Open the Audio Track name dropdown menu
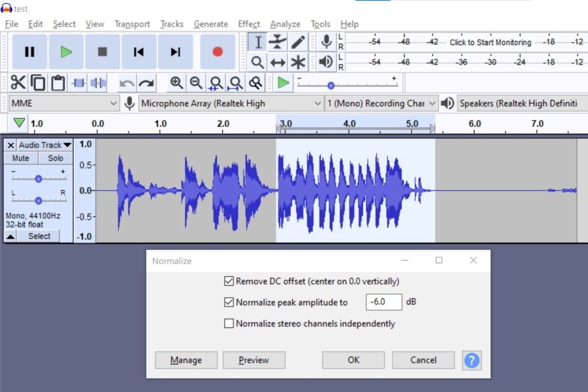588x392 pixels. [45, 145]
